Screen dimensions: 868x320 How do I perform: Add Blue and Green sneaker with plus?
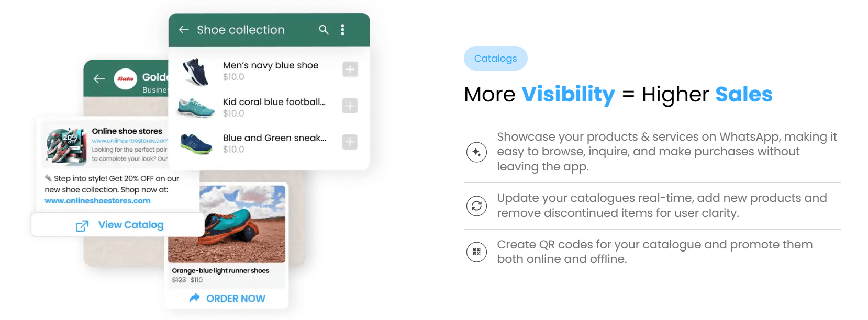(x=350, y=142)
